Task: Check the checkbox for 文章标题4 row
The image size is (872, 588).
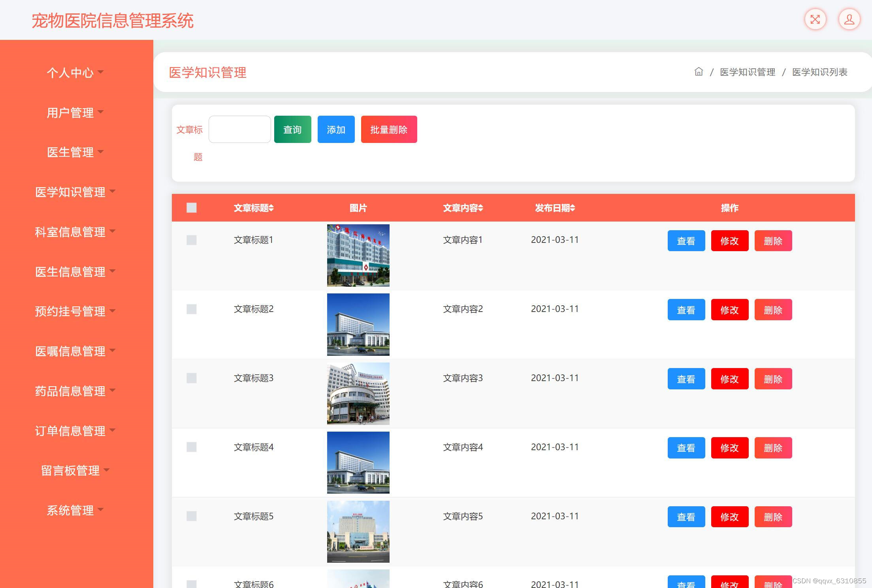Action: tap(192, 447)
